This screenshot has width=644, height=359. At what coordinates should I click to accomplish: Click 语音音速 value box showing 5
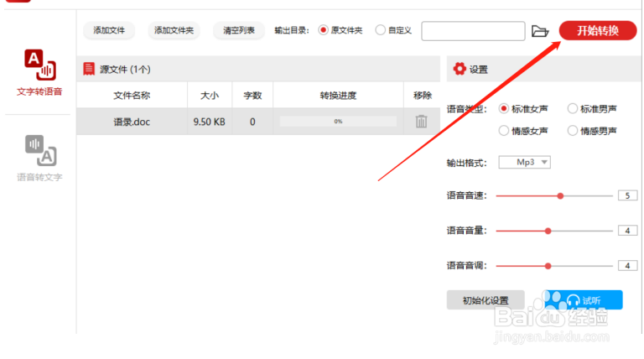pos(627,196)
